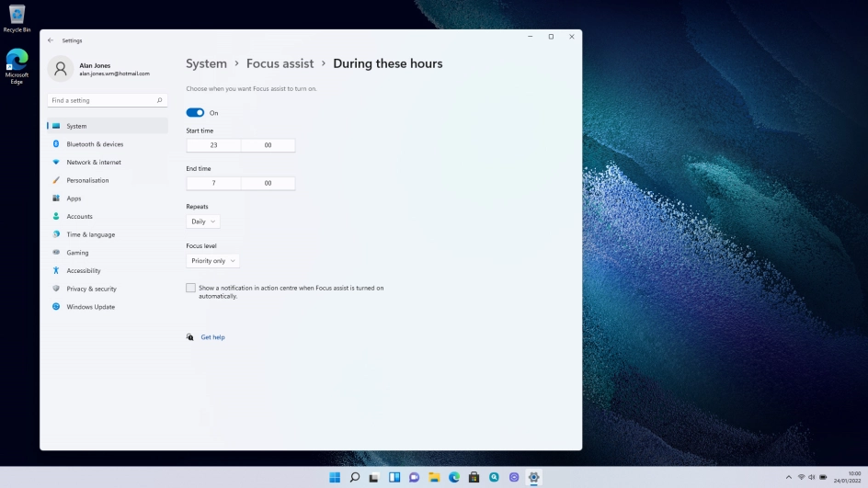Click the Start time hour field

[213, 145]
